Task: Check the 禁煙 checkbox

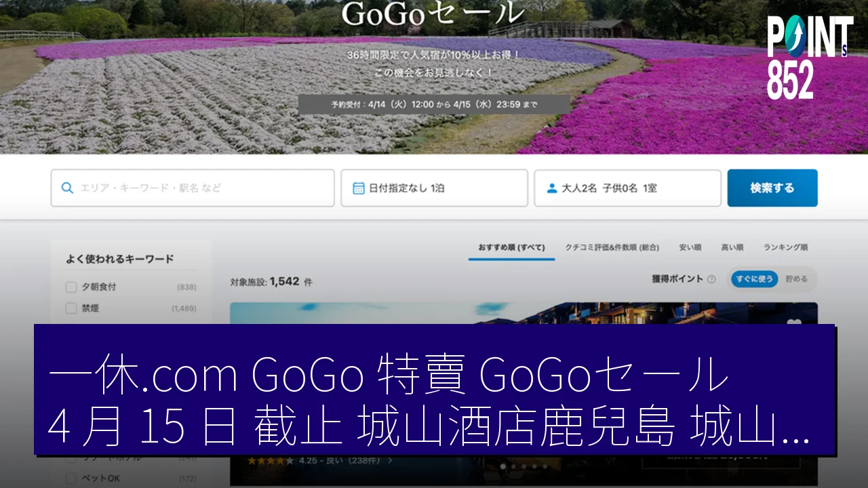Action: (71, 308)
